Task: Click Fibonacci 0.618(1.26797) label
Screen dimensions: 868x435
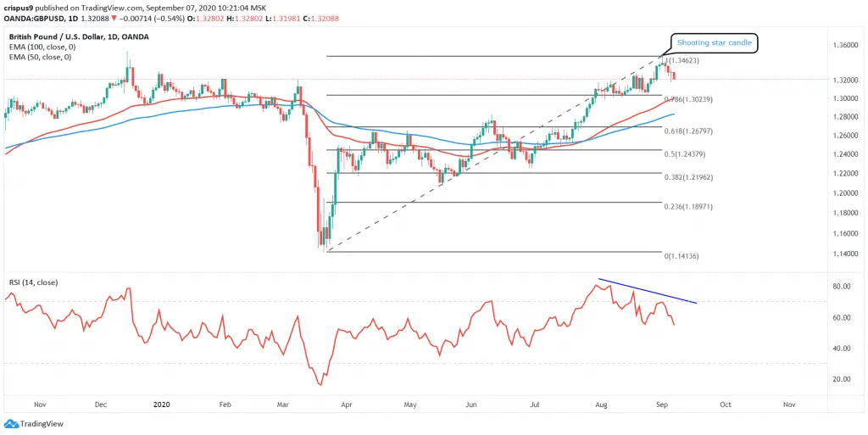Action: 688,131
